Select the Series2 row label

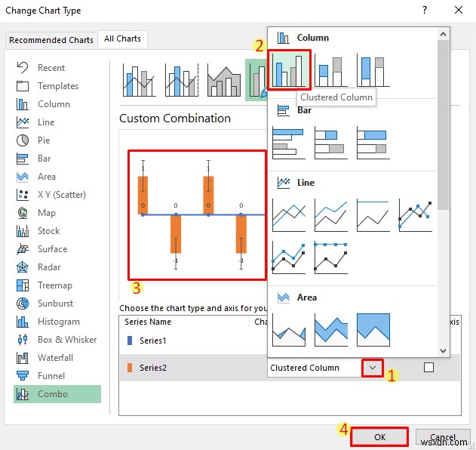coord(153,368)
